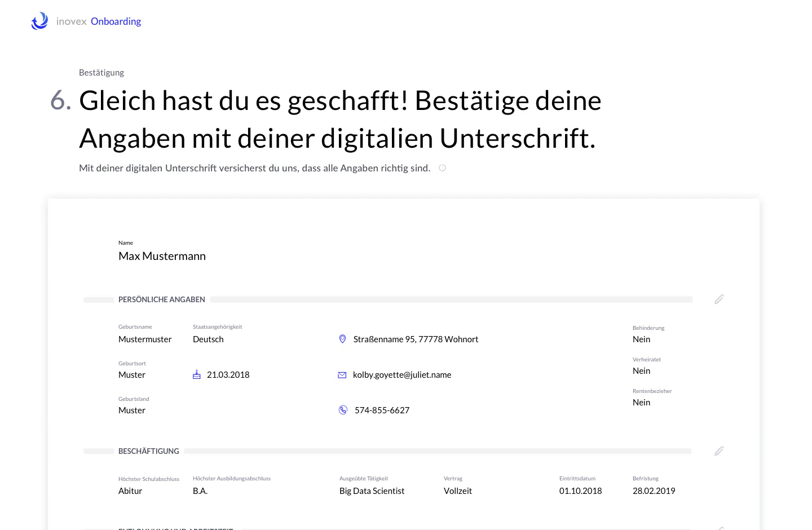Click the Eintrittsdatum value 01.10.2018

click(x=580, y=491)
